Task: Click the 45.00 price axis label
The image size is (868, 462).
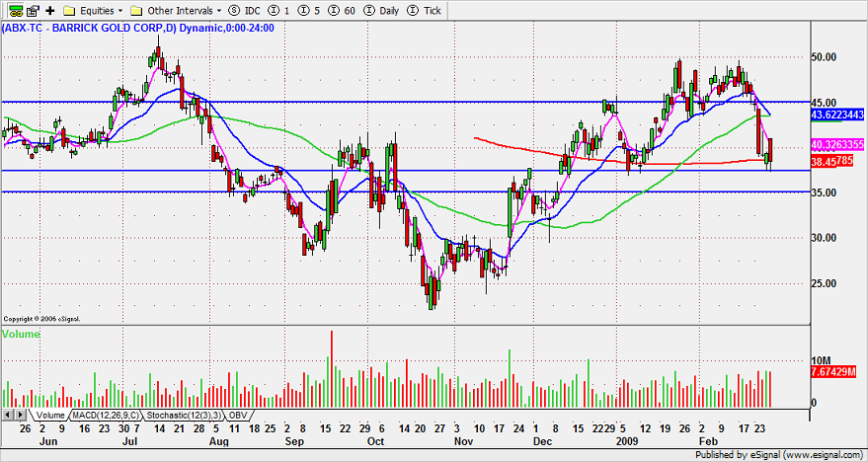Action: coord(823,103)
